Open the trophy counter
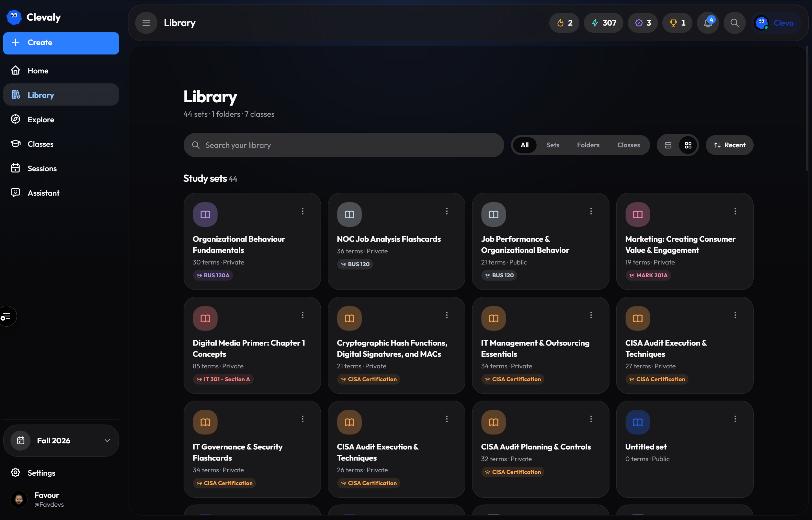This screenshot has height=520, width=812. click(677, 23)
